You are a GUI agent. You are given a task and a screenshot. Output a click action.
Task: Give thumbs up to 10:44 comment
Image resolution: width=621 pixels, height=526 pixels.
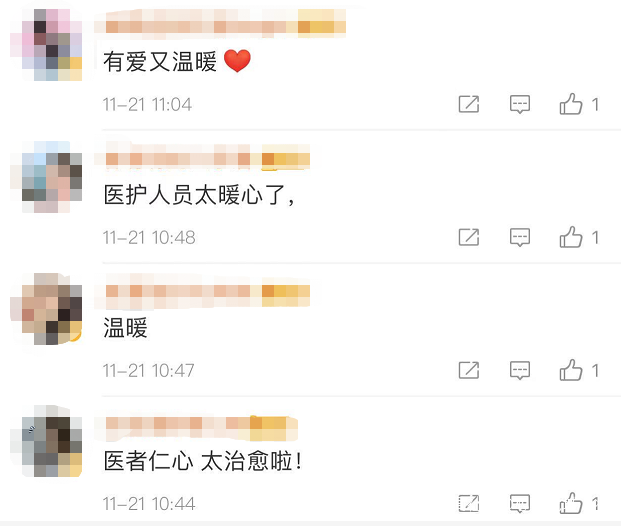571,503
